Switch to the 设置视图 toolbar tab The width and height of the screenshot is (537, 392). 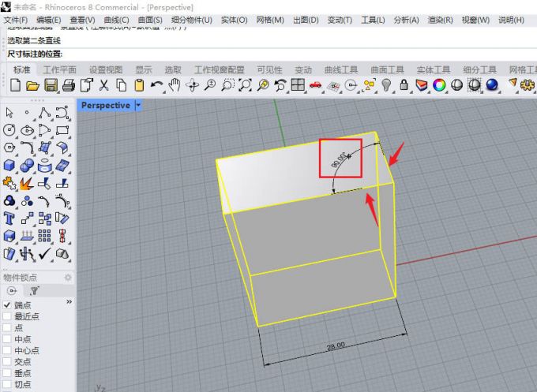pos(106,69)
